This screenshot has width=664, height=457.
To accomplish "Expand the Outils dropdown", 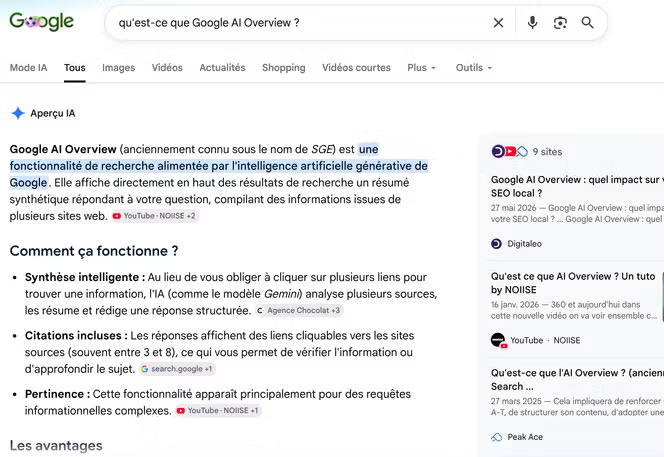I will 474,68.
